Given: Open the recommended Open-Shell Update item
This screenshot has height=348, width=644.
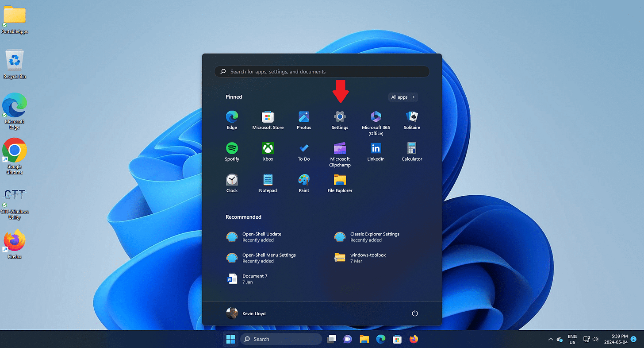Looking at the screenshot, I should pos(254,237).
